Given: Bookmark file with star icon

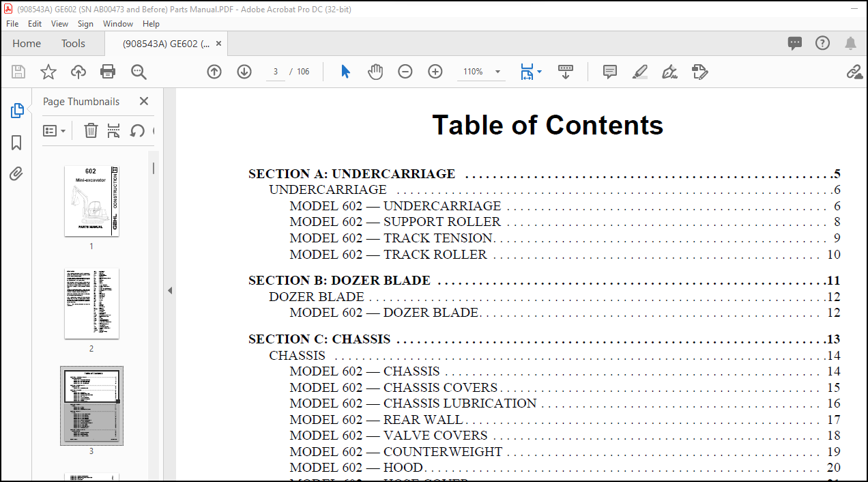Looking at the screenshot, I should [48, 72].
